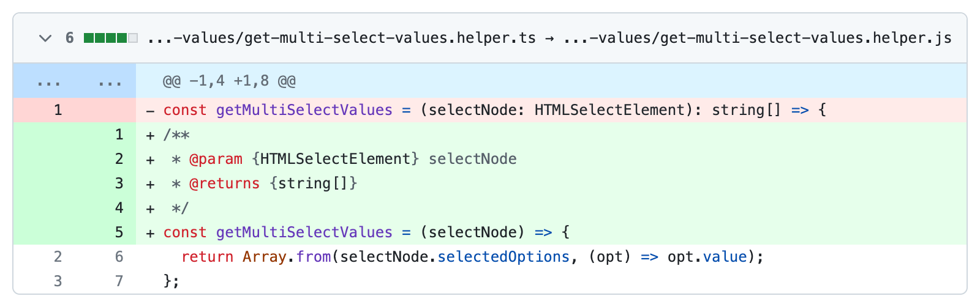980x307 pixels.
Task: Select added line number 3 for @returns
Action: [x=119, y=183]
